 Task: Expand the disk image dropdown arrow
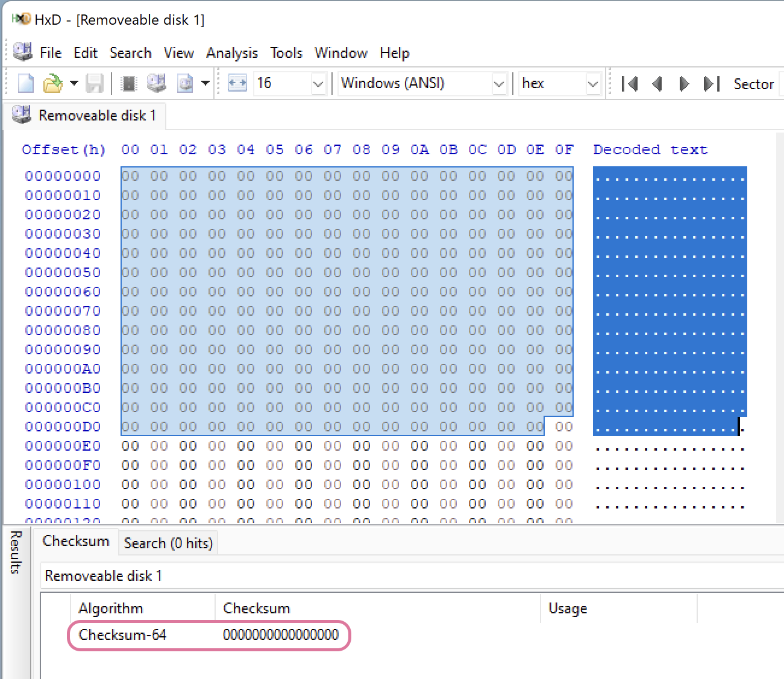click(x=205, y=83)
